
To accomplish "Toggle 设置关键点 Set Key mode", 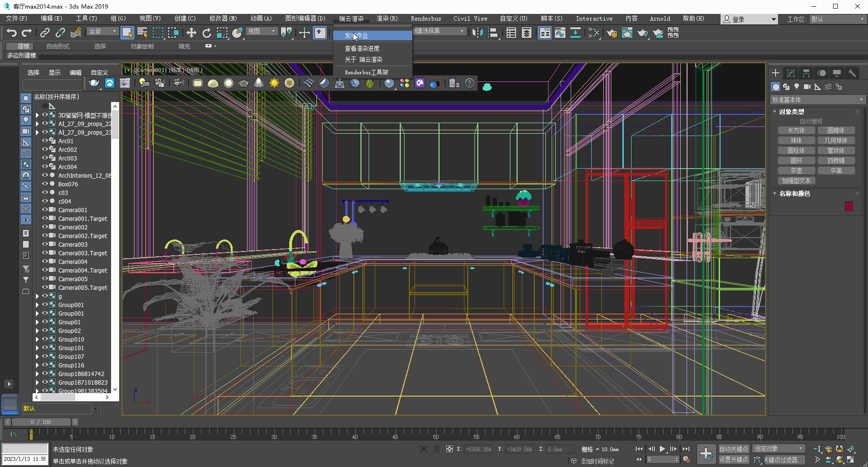I will pyautogui.click(x=733, y=459).
